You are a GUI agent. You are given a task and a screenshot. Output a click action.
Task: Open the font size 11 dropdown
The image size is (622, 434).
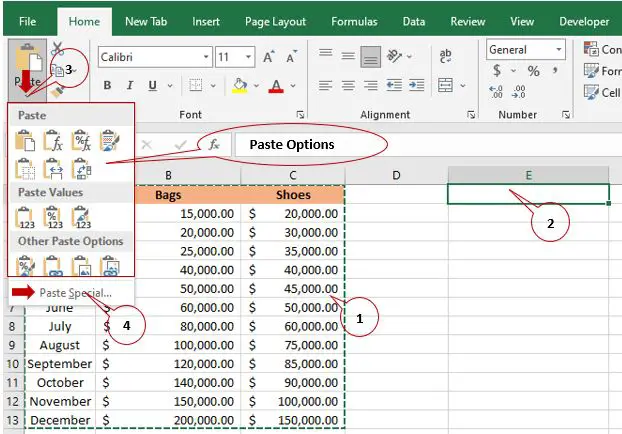coord(248,57)
